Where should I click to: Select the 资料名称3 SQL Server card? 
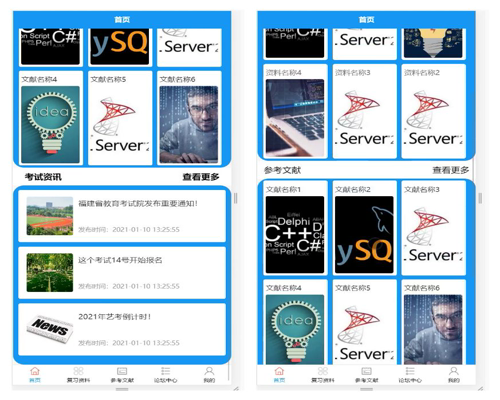coord(364,111)
